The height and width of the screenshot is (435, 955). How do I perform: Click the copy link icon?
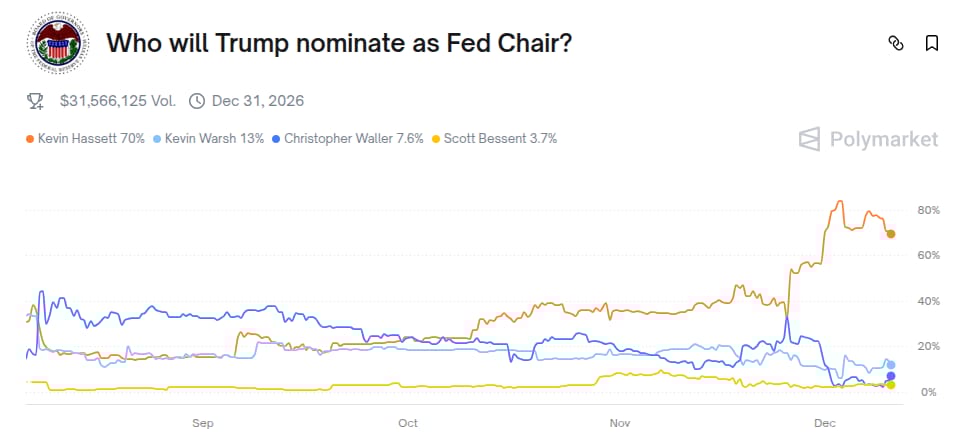click(896, 43)
